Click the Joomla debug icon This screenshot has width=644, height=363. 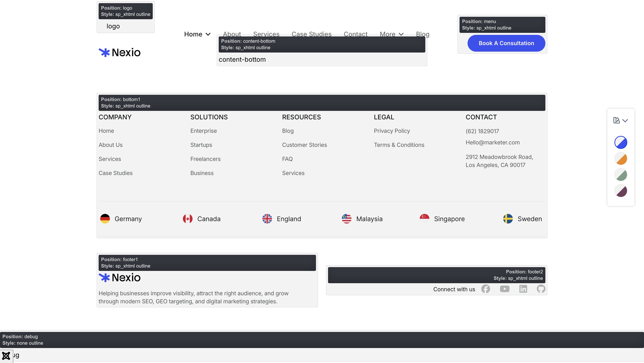[6, 355]
